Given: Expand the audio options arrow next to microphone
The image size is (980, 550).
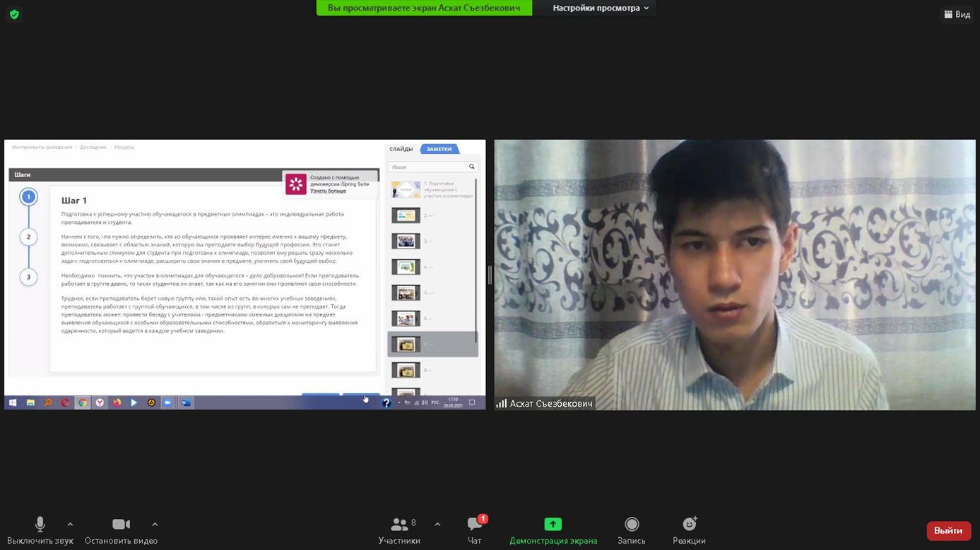Looking at the screenshot, I should [70, 525].
